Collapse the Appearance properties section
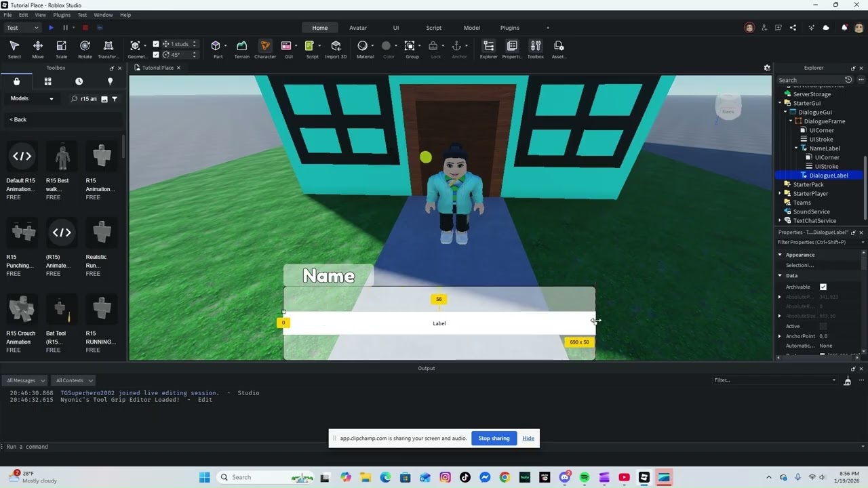 (x=780, y=255)
